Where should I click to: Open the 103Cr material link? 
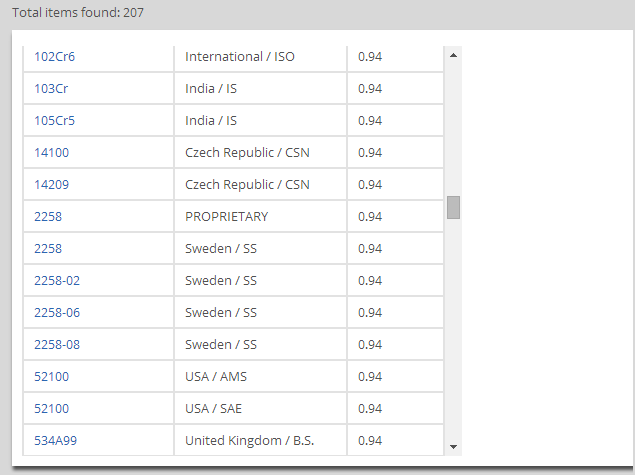point(51,89)
